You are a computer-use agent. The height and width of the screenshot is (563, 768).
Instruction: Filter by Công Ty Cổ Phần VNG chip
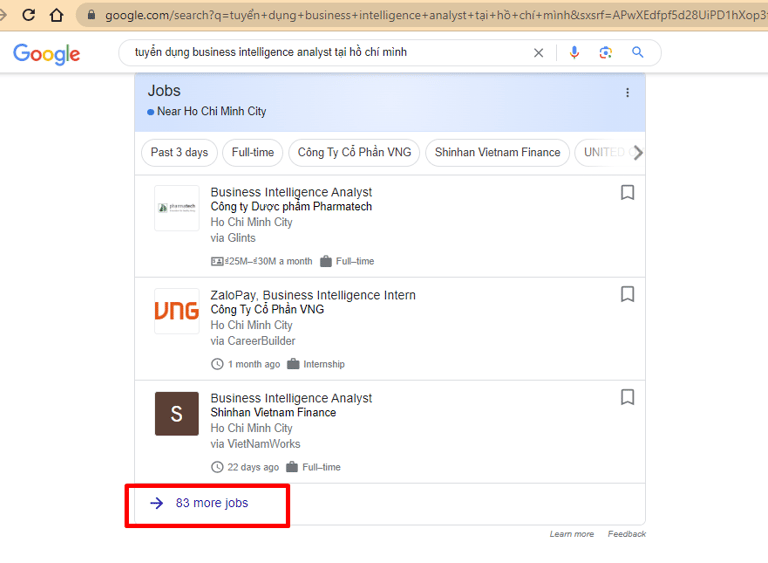point(355,152)
